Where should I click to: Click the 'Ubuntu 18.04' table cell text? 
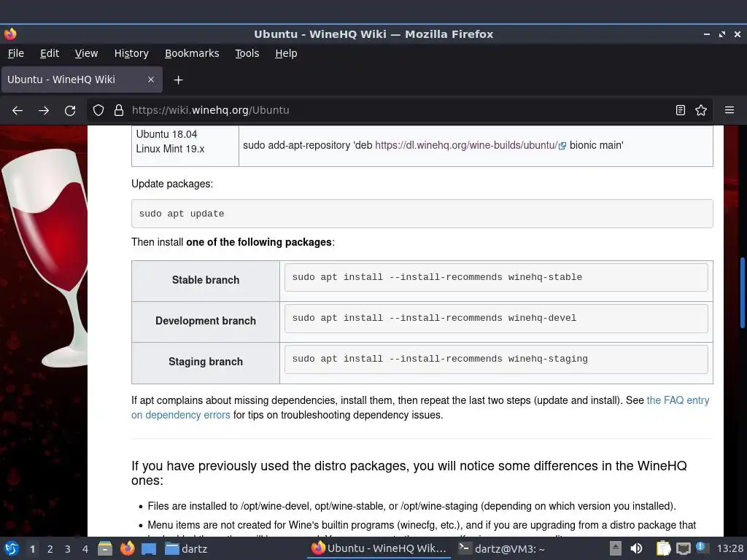click(x=166, y=134)
